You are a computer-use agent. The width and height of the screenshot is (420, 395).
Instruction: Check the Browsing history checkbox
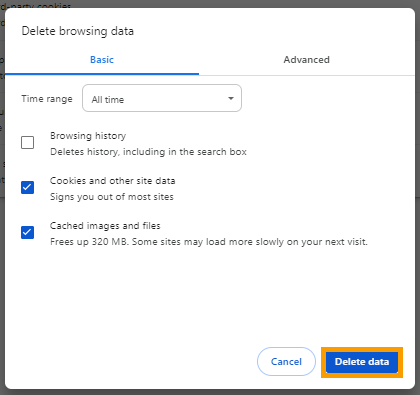pyautogui.click(x=27, y=142)
